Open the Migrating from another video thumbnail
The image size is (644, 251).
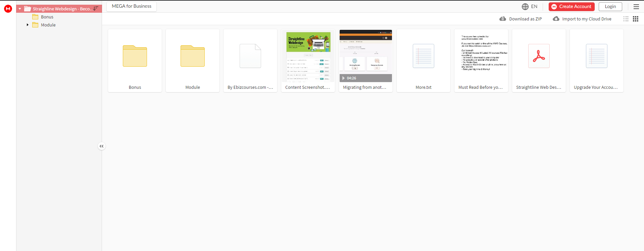(x=366, y=56)
